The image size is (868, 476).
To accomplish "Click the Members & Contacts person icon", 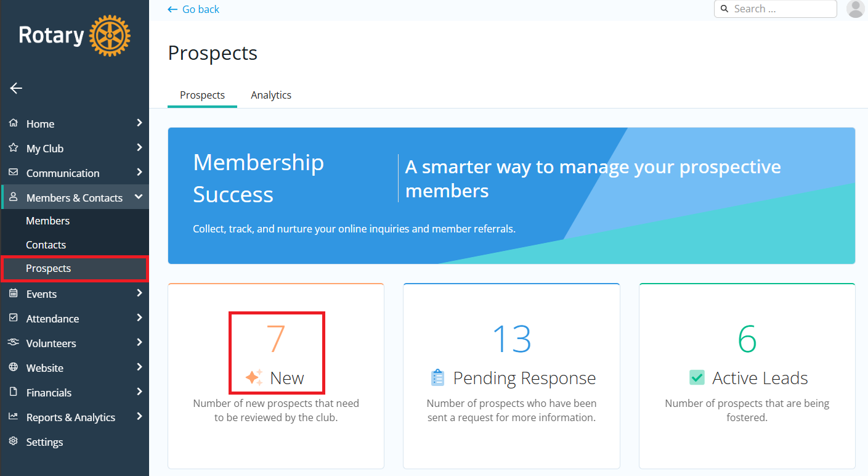I will coord(14,197).
